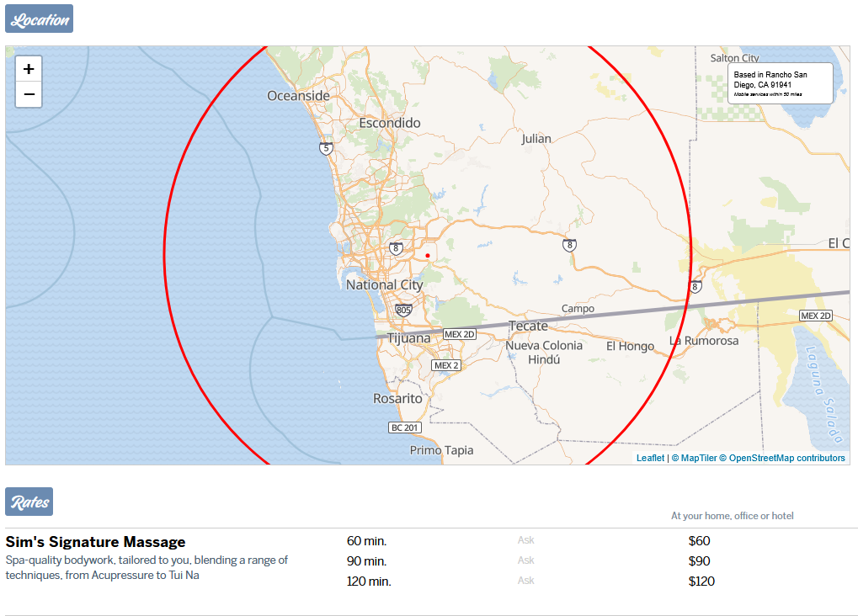Click the BC 201 road shield

tap(404, 427)
